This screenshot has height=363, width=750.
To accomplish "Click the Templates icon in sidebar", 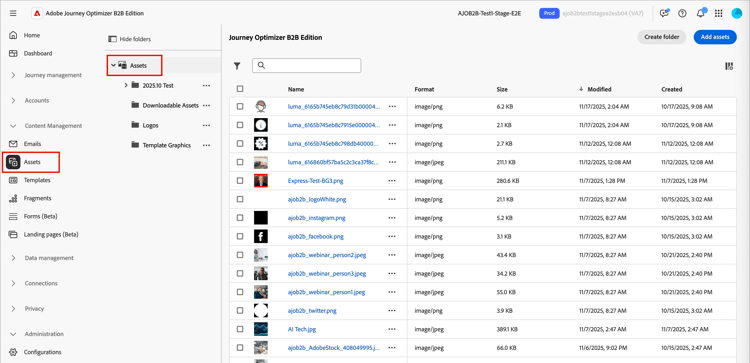I will coord(13,180).
